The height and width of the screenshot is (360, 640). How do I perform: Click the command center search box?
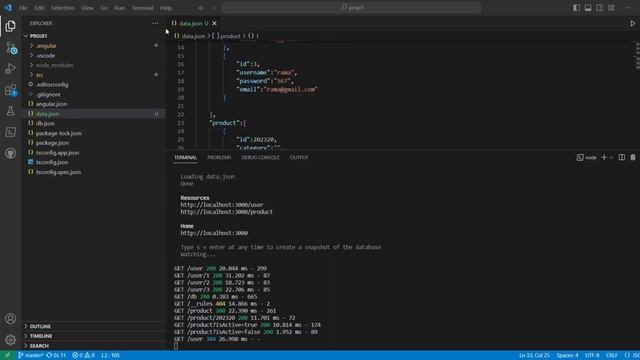click(351, 8)
